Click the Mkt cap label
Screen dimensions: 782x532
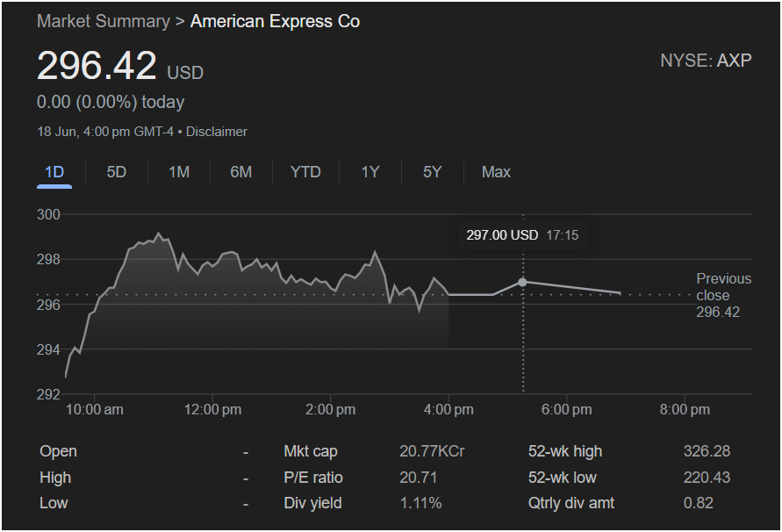tap(311, 451)
